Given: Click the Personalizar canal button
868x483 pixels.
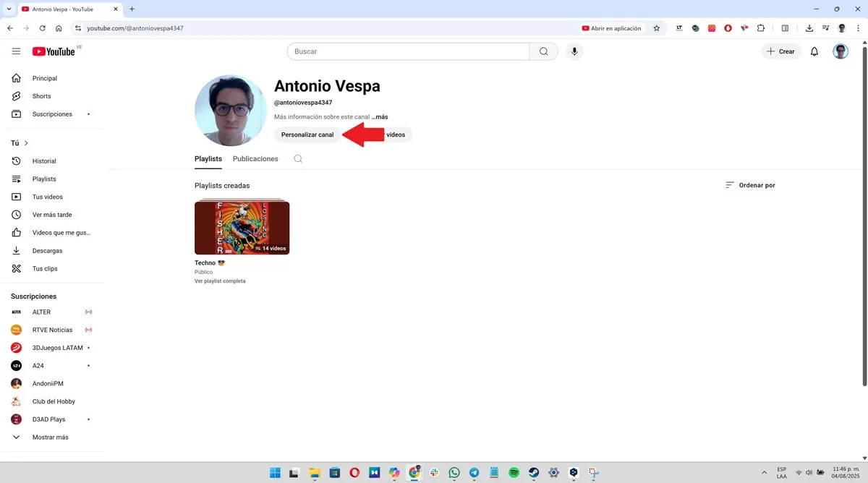Looking at the screenshot, I should (307, 134).
